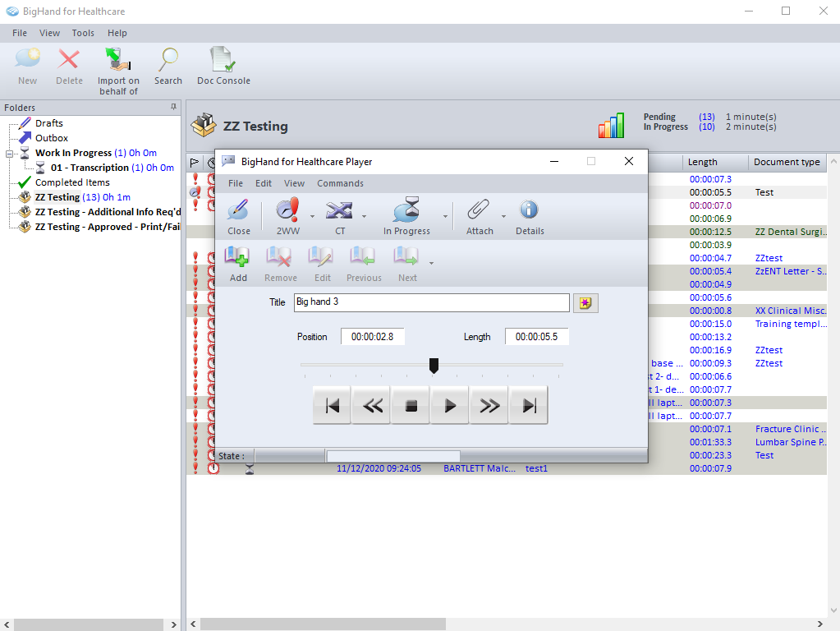Click the Pending (13) count link
Viewport: 840px width, 631px height.
(707, 117)
